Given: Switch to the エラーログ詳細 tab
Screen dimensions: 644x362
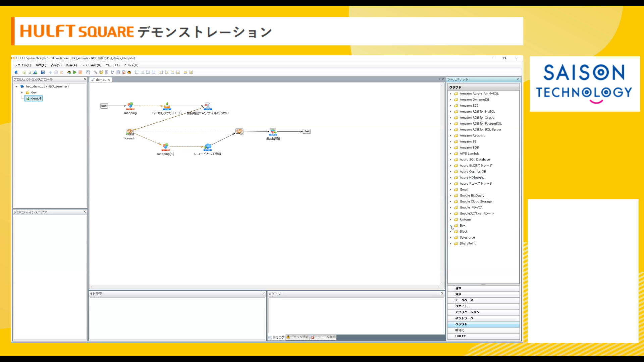Looking at the screenshot, I should [323, 337].
